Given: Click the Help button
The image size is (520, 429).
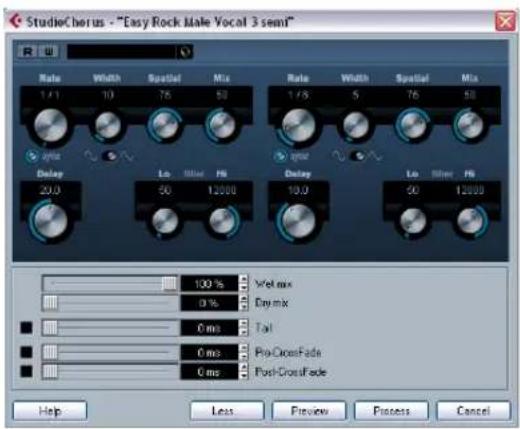Looking at the screenshot, I should point(50,411).
